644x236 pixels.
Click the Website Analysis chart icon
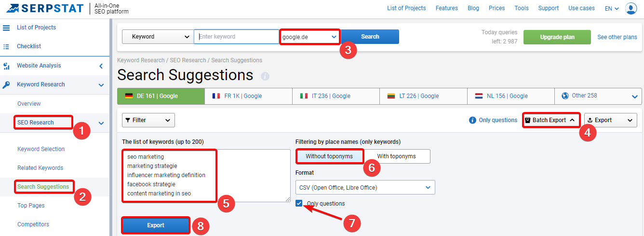pos(6,66)
